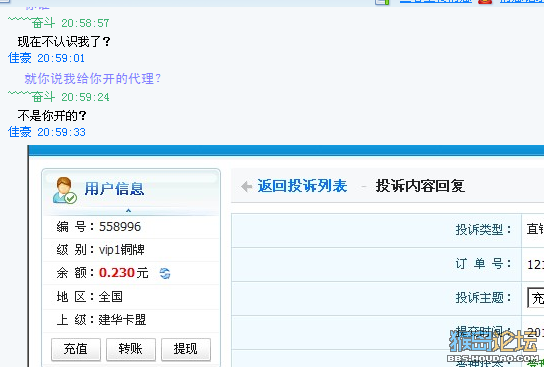Click the 投诉主题 label
This screenshot has width=544, height=367.
tap(483, 298)
